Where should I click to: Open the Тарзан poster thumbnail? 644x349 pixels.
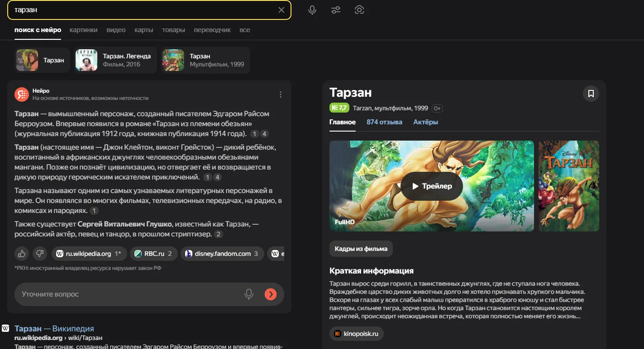coord(569,186)
